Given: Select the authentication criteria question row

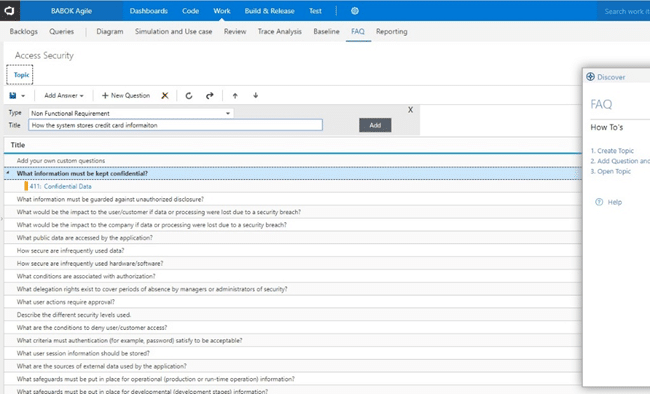Looking at the screenshot, I should point(293,341).
